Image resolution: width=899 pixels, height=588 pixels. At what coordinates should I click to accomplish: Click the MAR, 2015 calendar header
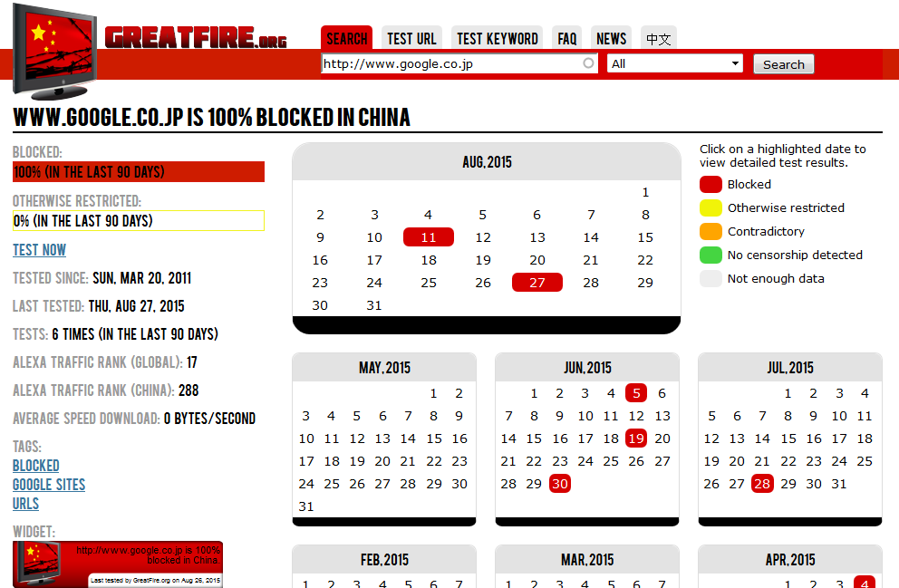pyautogui.click(x=587, y=559)
